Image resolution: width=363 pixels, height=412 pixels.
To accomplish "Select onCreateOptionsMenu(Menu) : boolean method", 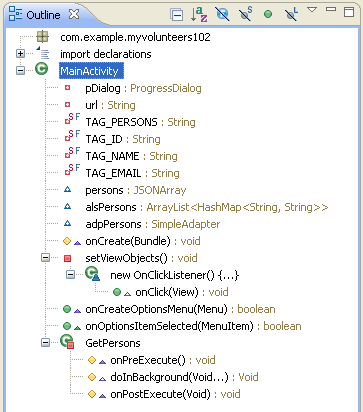I will point(180,309).
